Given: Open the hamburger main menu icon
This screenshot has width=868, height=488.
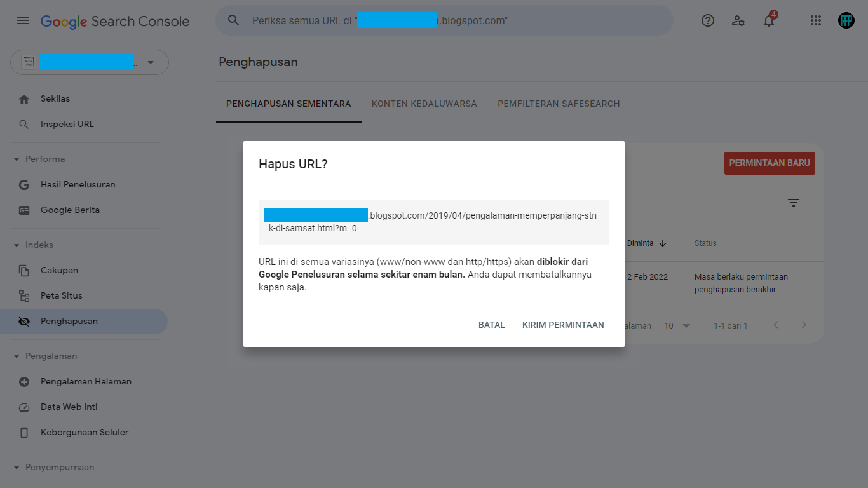Looking at the screenshot, I should pos(23,20).
